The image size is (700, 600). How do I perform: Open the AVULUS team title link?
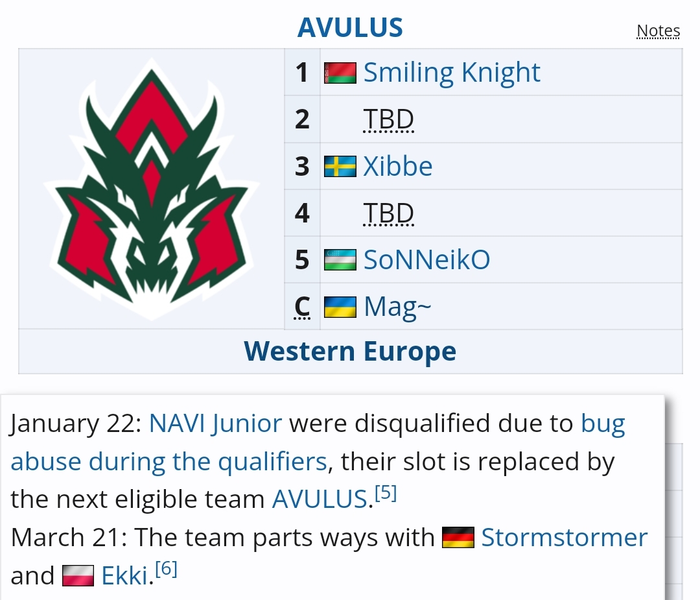pos(350,28)
